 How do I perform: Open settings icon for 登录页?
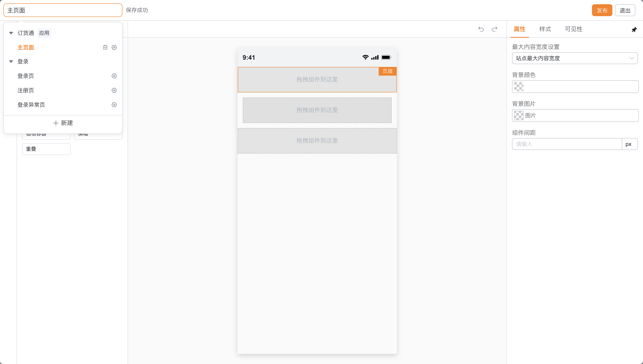click(114, 76)
